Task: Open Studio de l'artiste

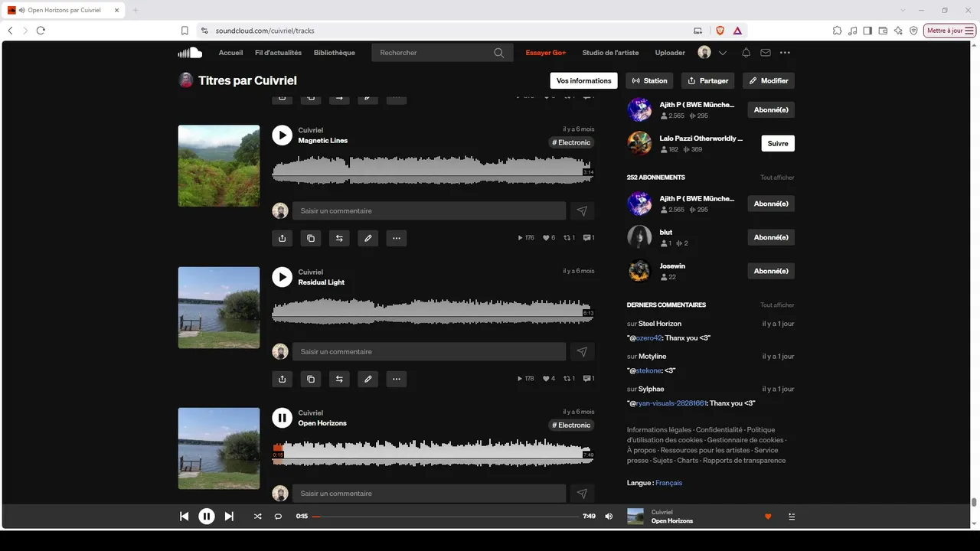Action: (610, 53)
